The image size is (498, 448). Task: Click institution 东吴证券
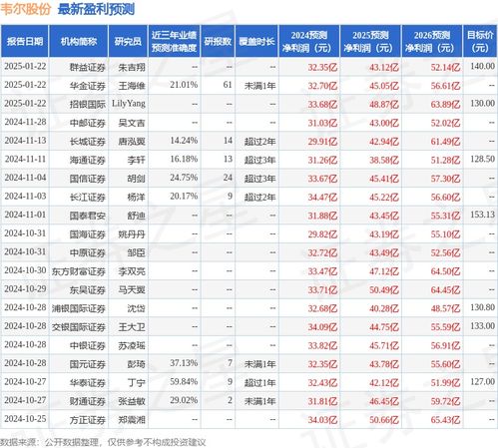(88, 290)
